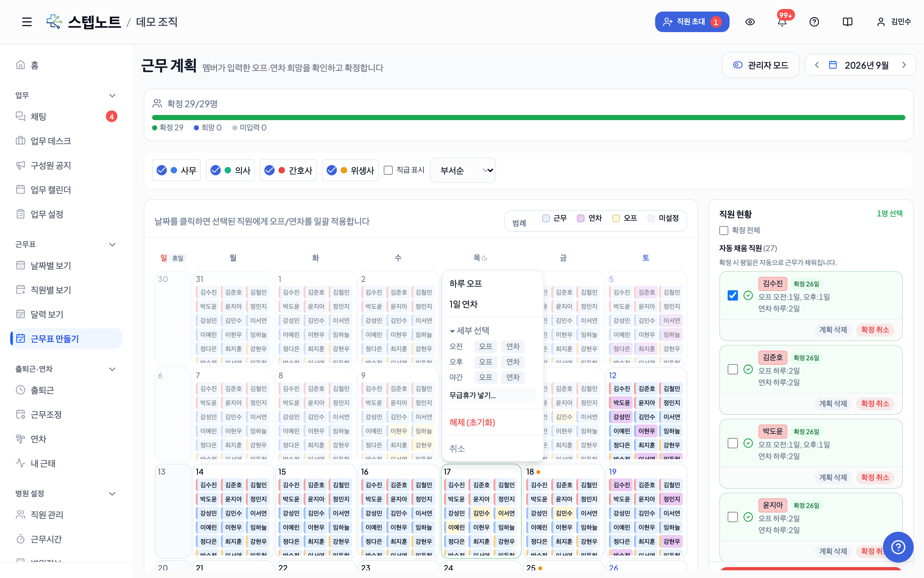Toggle 관리자 모드 button
This screenshot has width=924, height=578.
[761, 65]
